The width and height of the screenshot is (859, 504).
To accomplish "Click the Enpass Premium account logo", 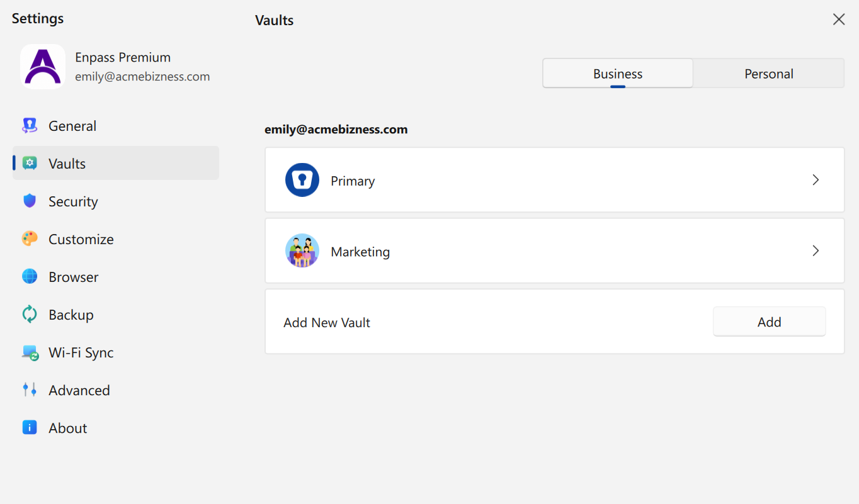I will (43, 67).
